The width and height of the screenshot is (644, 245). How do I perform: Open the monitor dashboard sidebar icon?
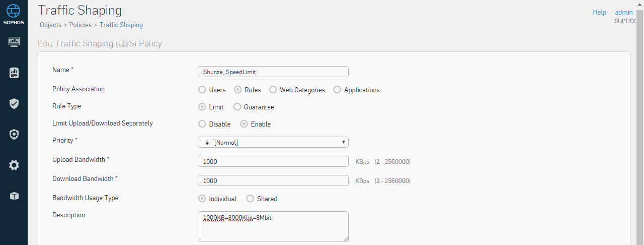click(x=14, y=41)
